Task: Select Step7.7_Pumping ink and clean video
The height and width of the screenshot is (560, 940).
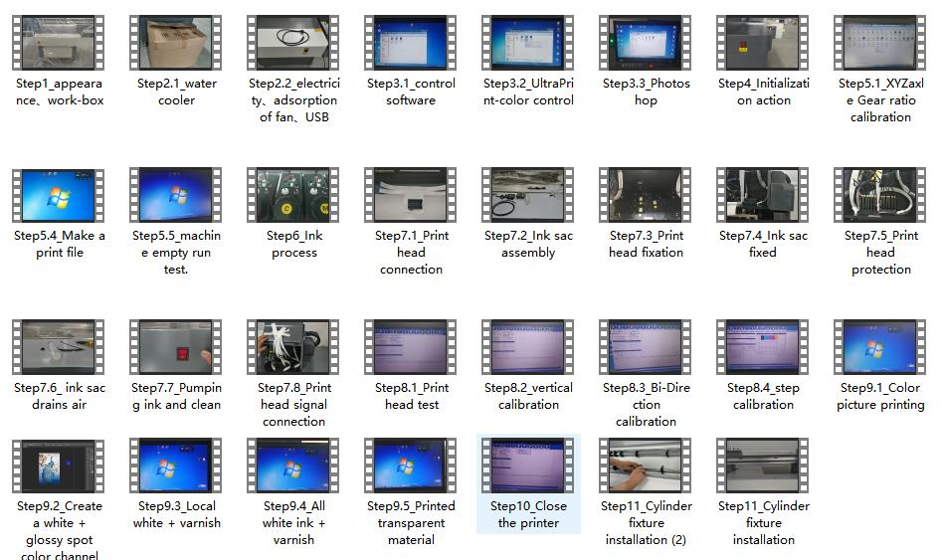Action: 177,347
